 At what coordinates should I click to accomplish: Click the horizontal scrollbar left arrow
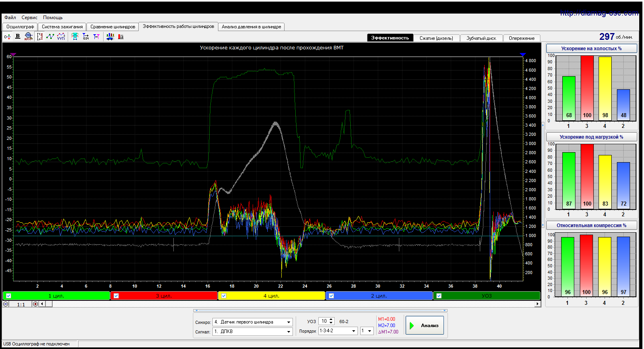(x=42, y=304)
